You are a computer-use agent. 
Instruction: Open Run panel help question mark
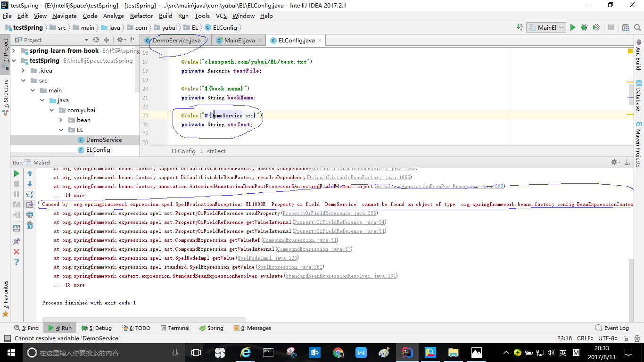[17, 262]
